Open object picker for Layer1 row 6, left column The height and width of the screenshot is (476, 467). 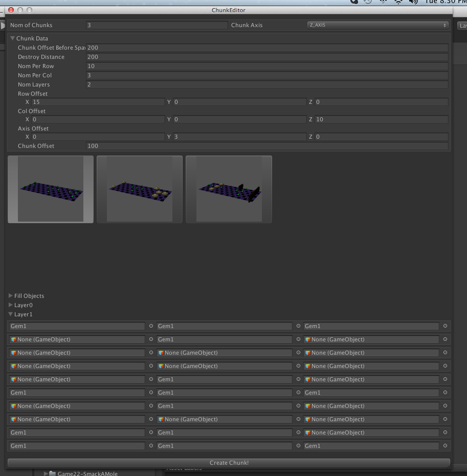[151, 393]
